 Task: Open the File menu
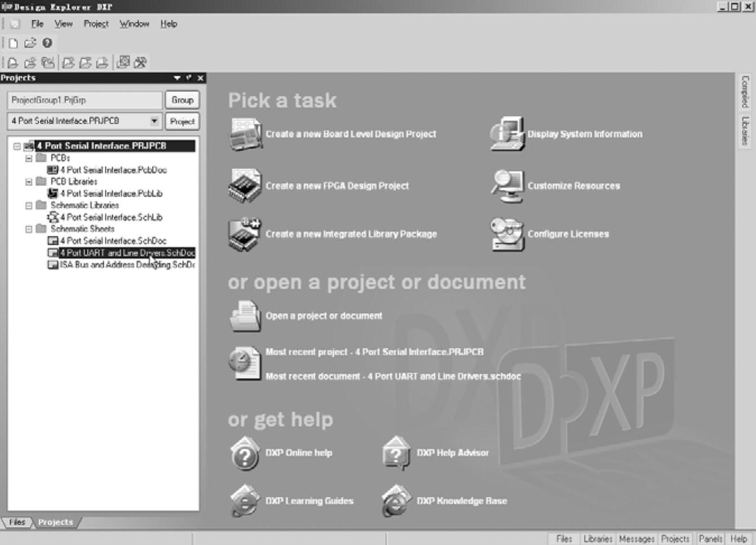38,24
